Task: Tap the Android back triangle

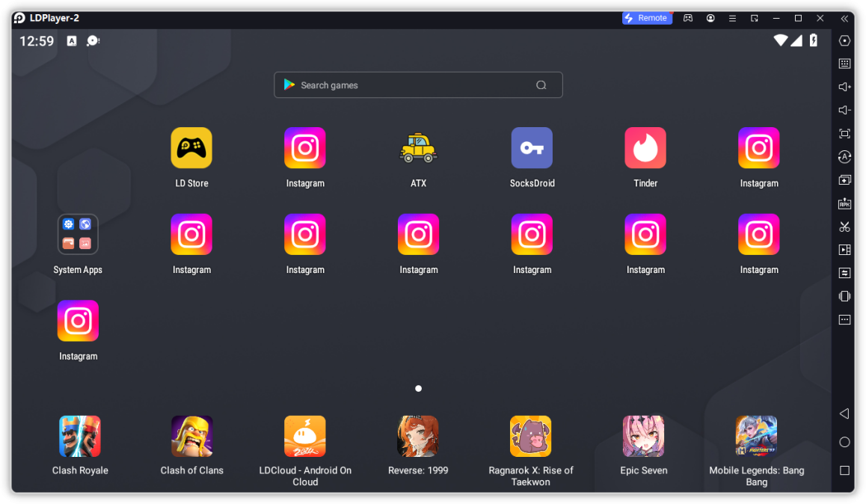Action: click(x=844, y=414)
